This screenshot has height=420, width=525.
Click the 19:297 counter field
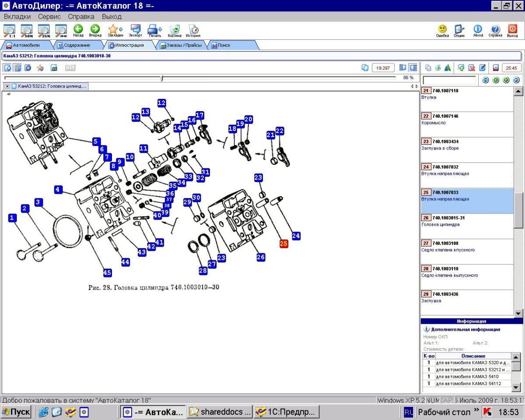(x=383, y=68)
